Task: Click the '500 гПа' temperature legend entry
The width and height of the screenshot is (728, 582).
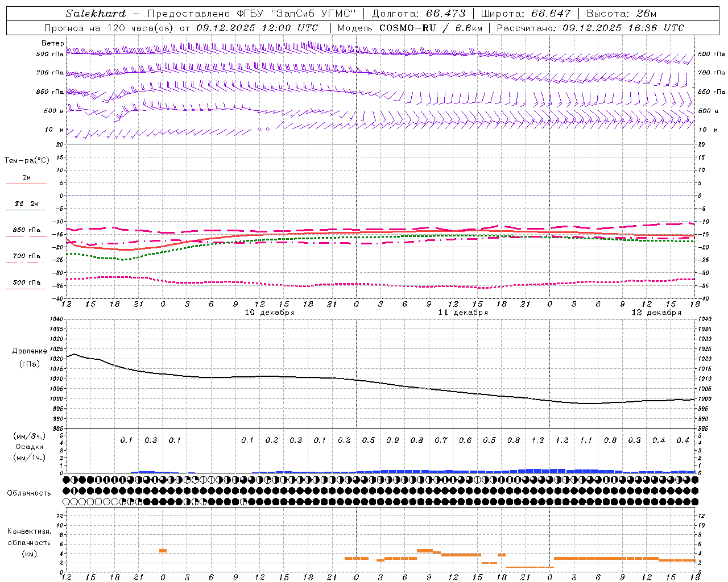Action: (26, 282)
